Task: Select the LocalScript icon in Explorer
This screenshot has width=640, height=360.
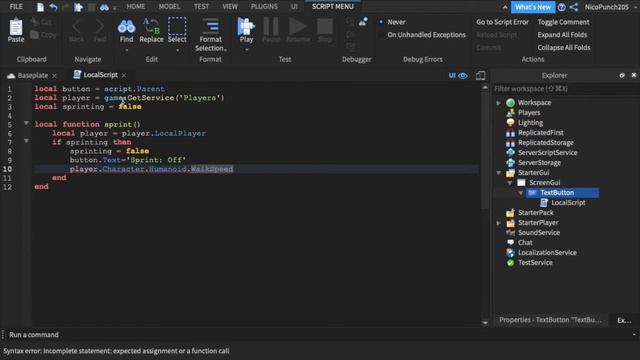Action: point(544,202)
